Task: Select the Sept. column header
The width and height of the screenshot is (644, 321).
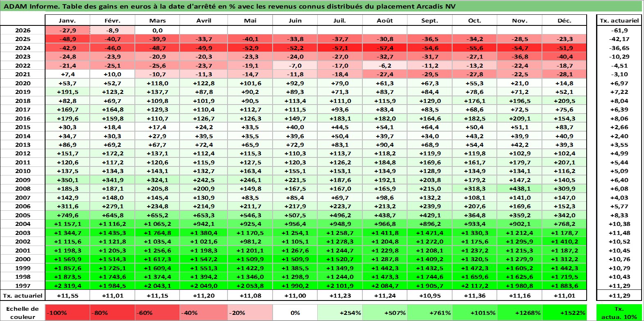Action: point(430,20)
